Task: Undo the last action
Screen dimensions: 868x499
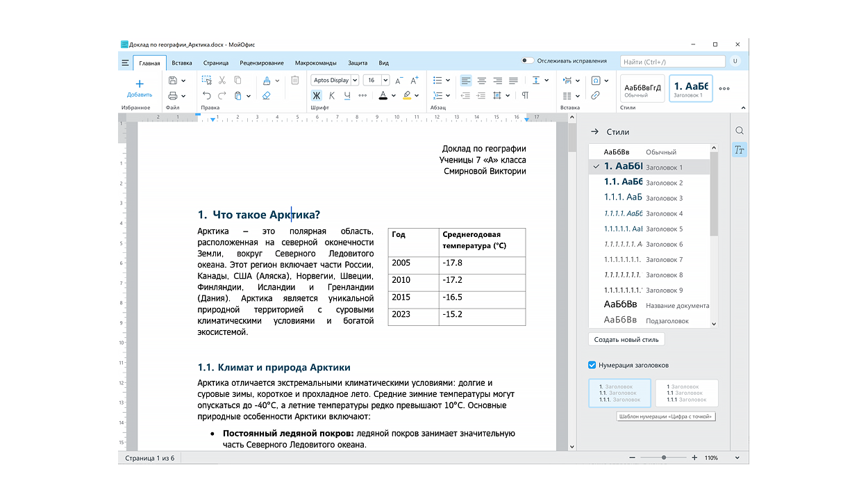Action: [x=207, y=95]
